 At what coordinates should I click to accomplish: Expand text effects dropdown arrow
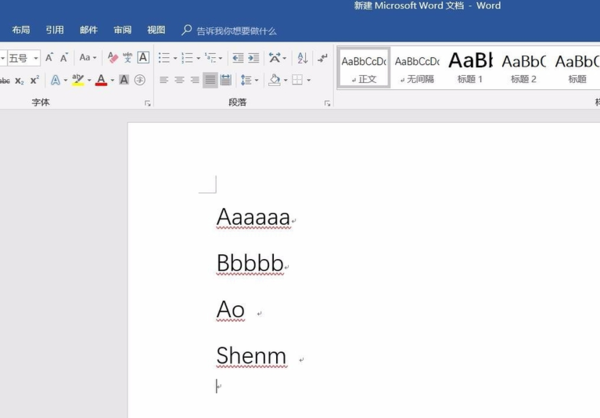(65, 80)
